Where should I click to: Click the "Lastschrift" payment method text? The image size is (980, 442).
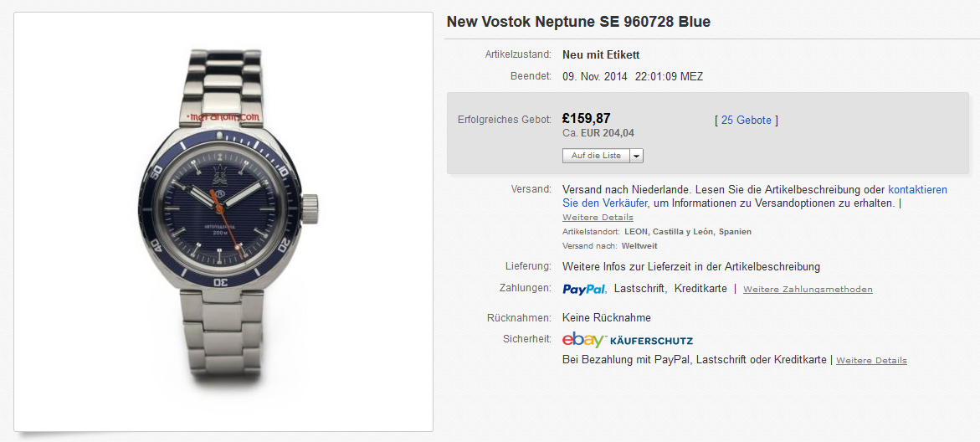(639, 289)
